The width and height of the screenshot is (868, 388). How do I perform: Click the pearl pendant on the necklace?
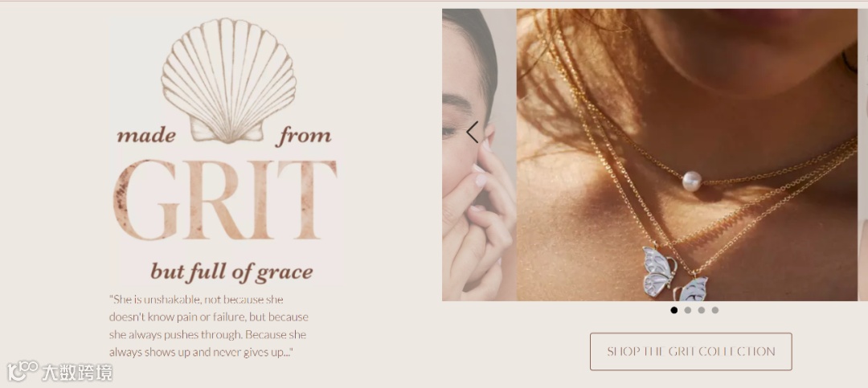coord(691,181)
